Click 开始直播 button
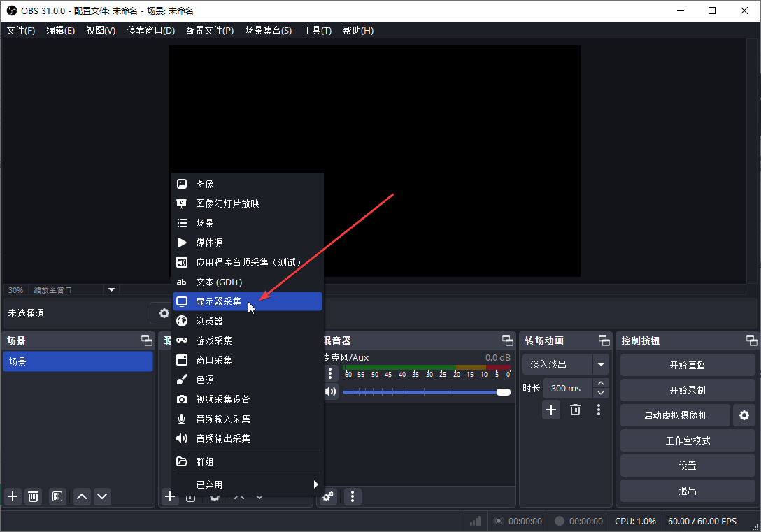 (688, 365)
